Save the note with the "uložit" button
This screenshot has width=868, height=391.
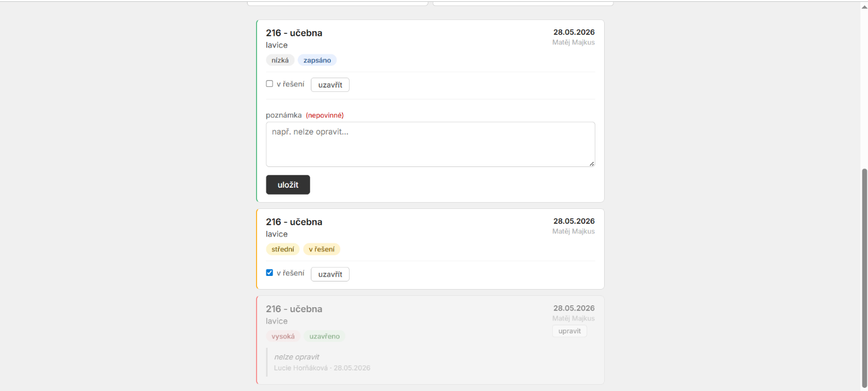[x=288, y=185]
